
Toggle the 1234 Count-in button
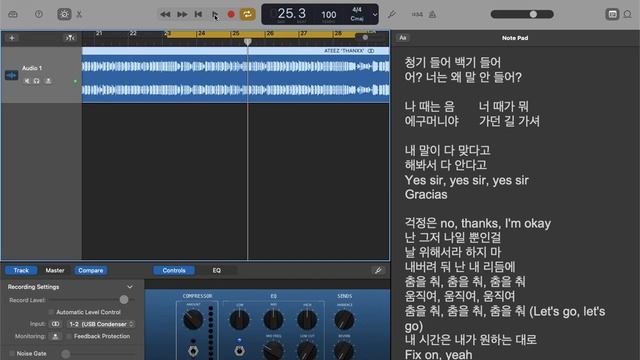pos(417,14)
